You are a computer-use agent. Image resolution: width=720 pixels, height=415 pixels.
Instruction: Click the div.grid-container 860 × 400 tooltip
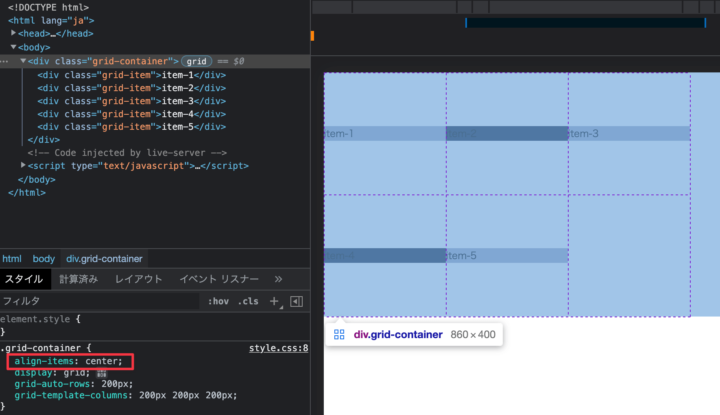tap(414, 335)
